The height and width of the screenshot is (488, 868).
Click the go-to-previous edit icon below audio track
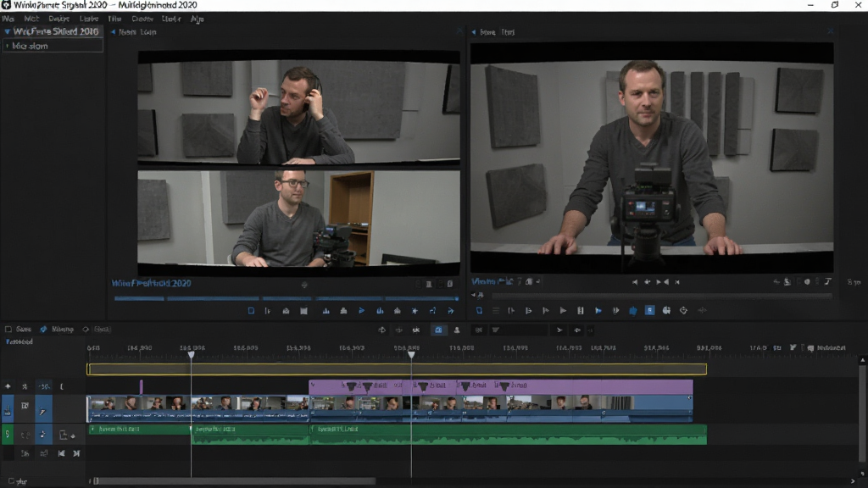tap(61, 453)
